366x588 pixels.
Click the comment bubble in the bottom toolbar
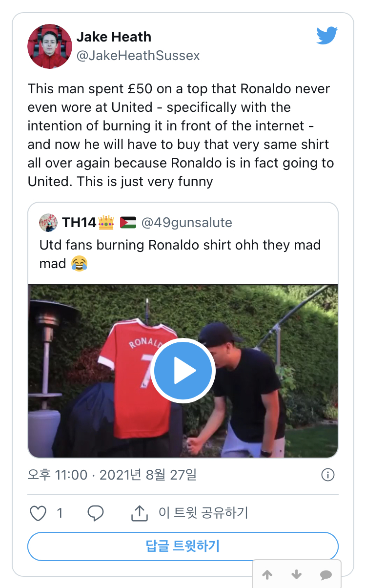point(325,574)
